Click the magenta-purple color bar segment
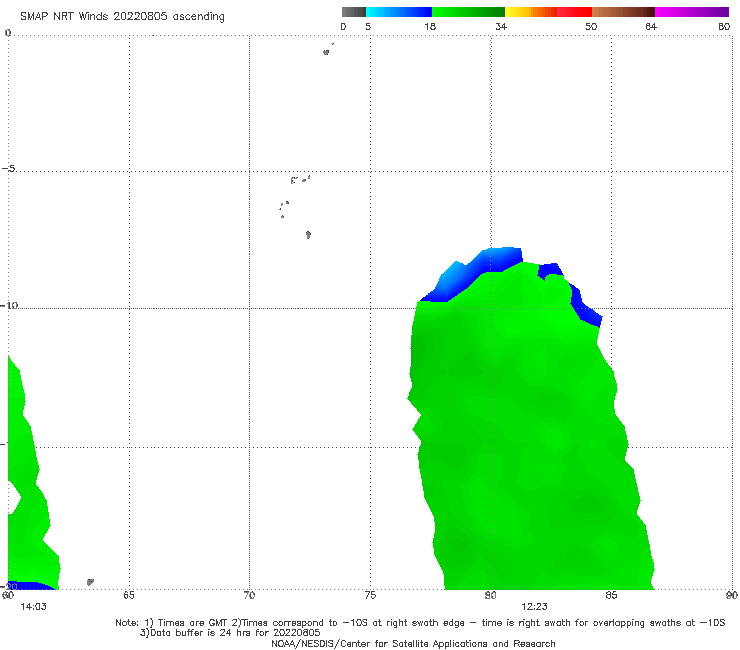 click(x=692, y=12)
